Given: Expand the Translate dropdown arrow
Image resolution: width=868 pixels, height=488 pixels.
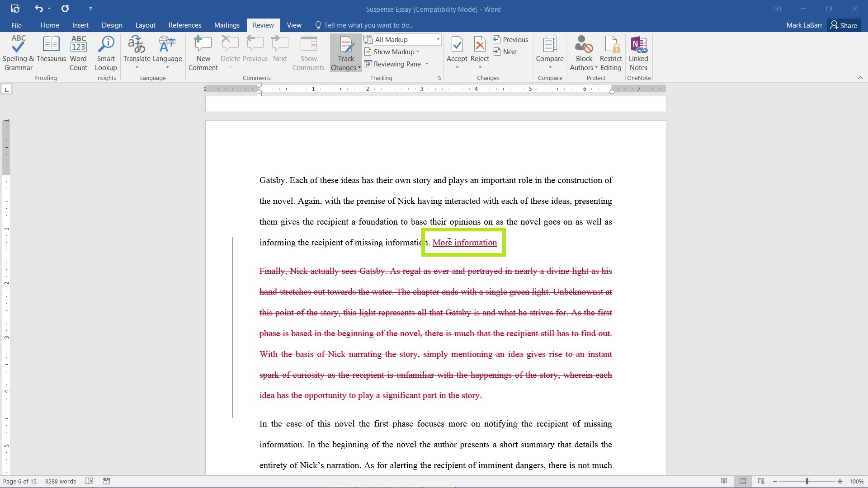Looking at the screenshot, I should (137, 68).
